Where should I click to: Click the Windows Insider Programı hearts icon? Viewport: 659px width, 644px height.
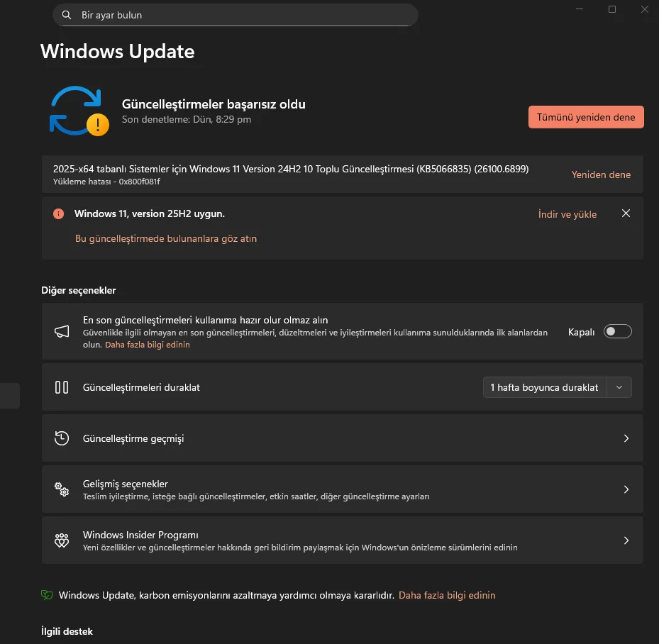[62, 540]
